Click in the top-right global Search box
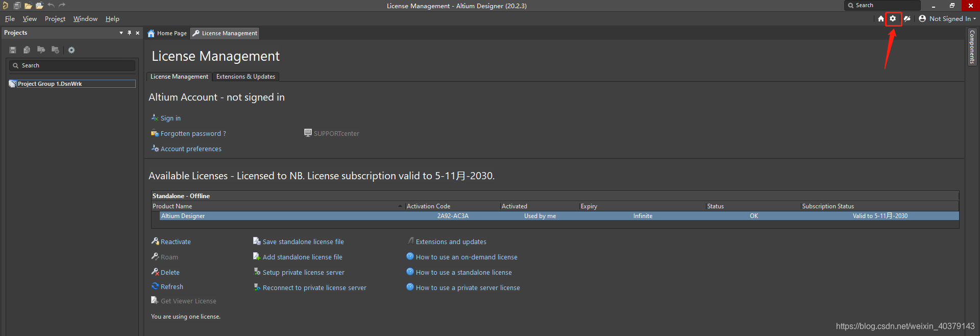The height and width of the screenshot is (336, 980). pos(883,5)
